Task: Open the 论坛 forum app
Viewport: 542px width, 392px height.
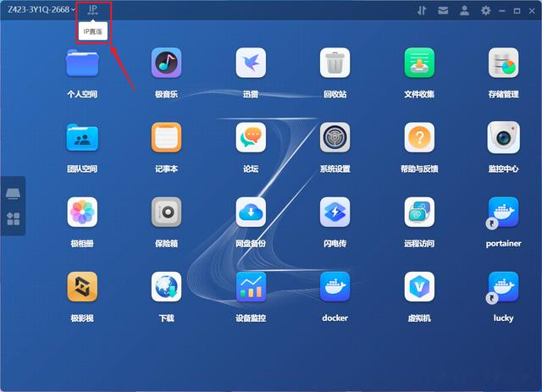Action: click(x=251, y=137)
